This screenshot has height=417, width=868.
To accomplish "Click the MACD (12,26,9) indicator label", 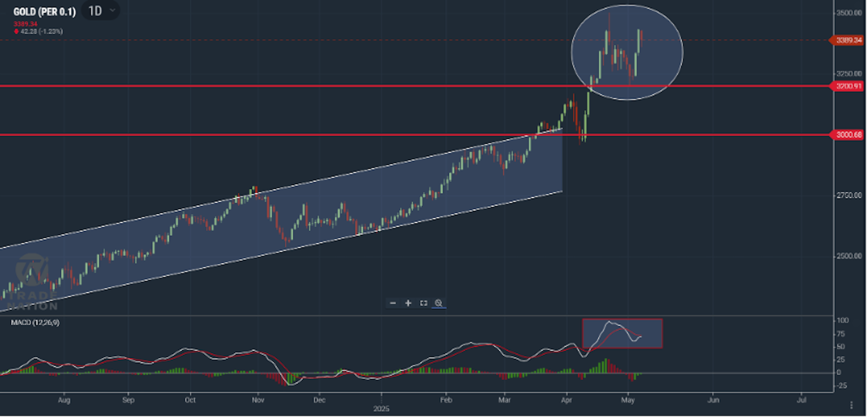I will [x=35, y=323].
